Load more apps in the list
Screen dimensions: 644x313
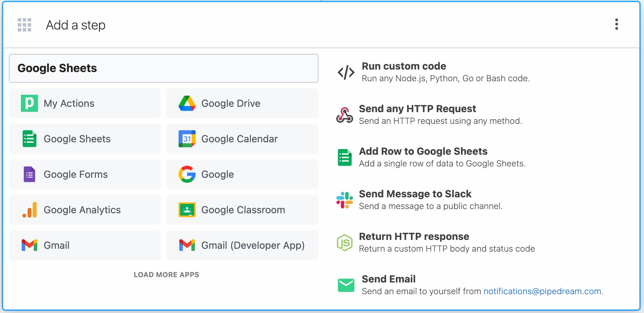[x=166, y=275]
